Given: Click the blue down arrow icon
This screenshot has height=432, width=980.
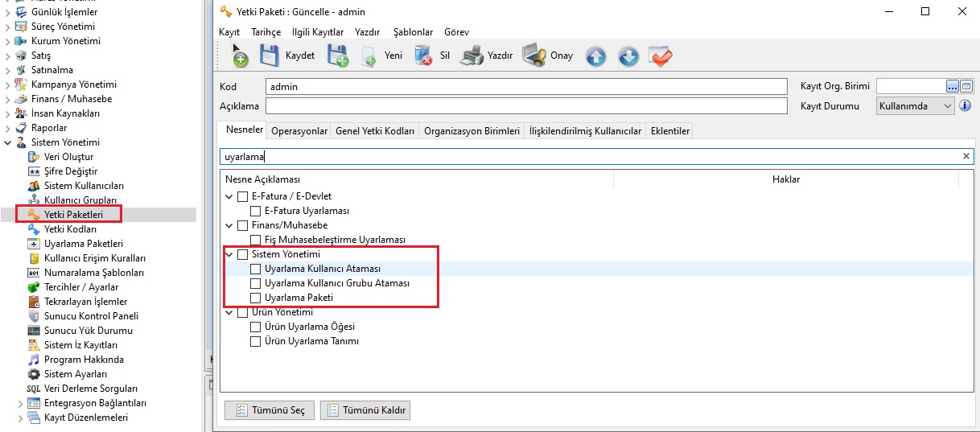Looking at the screenshot, I should coord(628,56).
